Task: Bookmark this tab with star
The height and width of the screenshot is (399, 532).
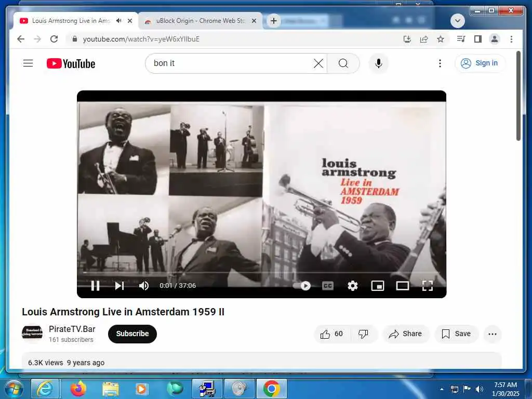Action: tap(441, 39)
